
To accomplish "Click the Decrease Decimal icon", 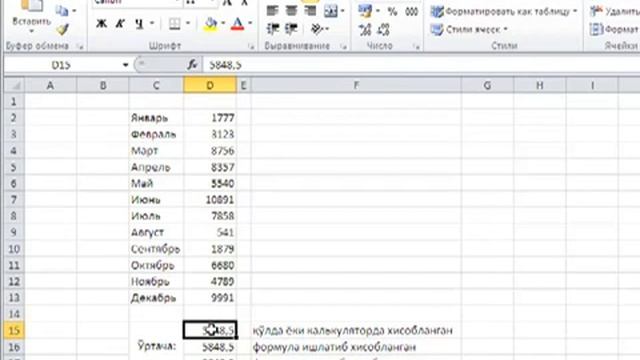I will [x=383, y=29].
